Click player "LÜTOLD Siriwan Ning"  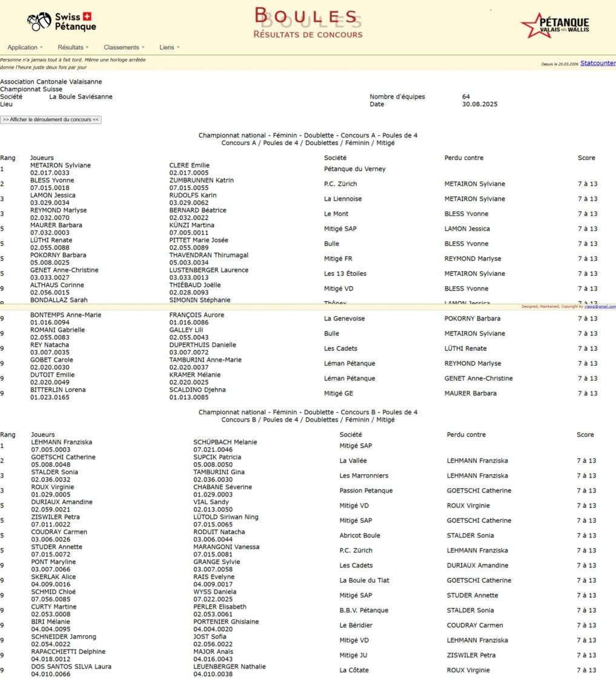coord(226,517)
